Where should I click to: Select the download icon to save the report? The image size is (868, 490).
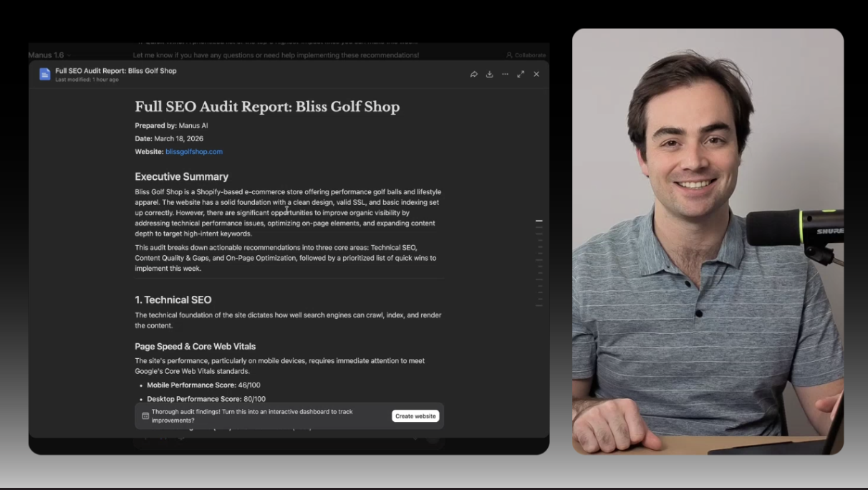[x=489, y=74]
